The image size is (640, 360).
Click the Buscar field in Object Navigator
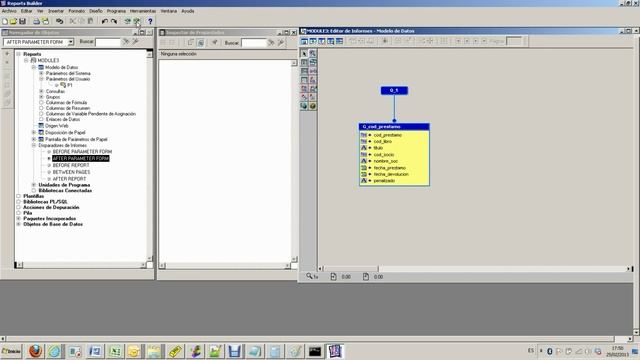(x=108, y=42)
